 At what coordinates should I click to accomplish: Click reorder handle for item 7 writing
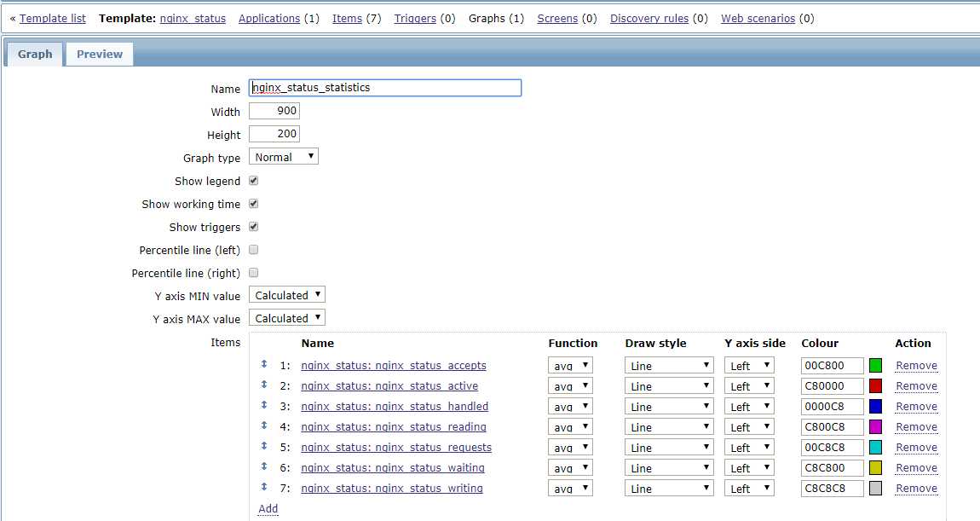(264, 487)
